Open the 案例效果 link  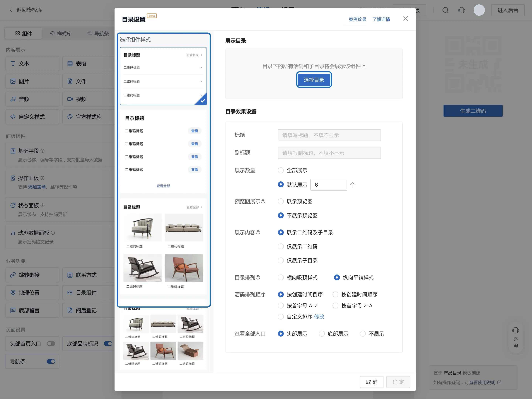coord(357,19)
